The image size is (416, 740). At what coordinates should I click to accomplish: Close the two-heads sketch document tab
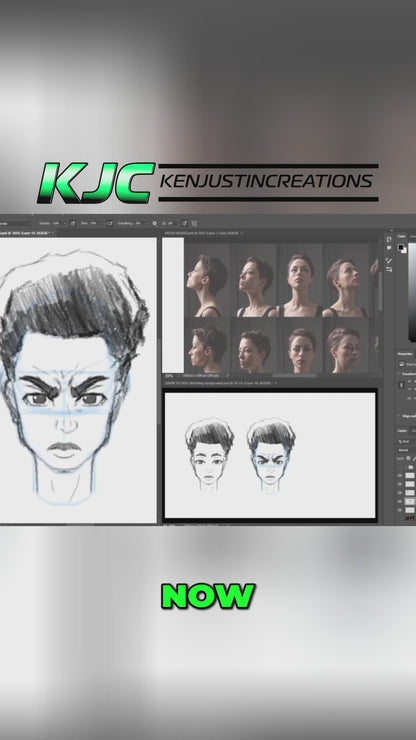point(275,383)
